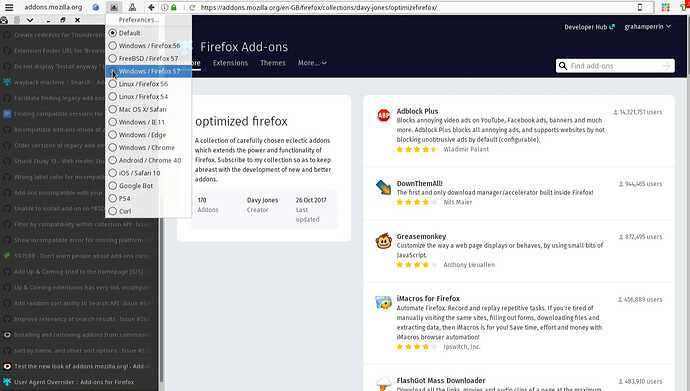
Task: Select Curl user agent
Action: pos(148,212)
